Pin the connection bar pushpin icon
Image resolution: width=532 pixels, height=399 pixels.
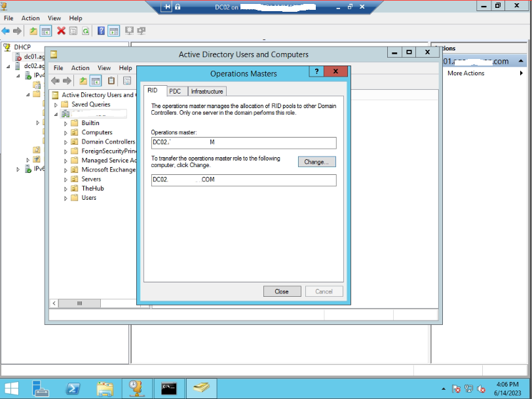click(166, 7)
